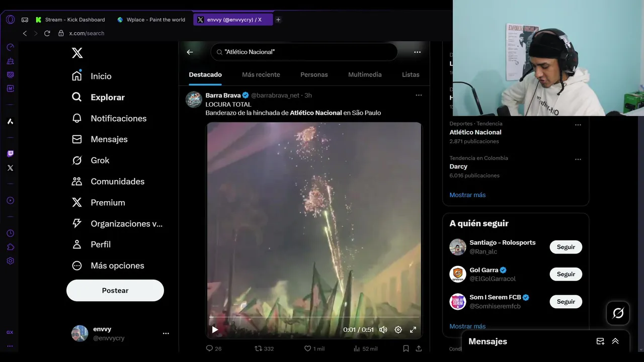Return from search with back arrow

point(190,52)
